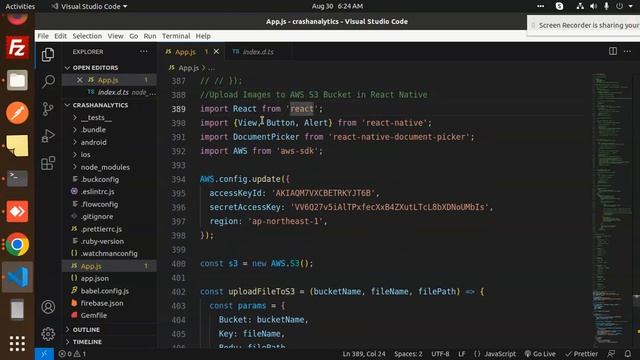Open errors and warnings status indicator
This screenshot has width=640, height=360.
pyautogui.click(x=72, y=354)
